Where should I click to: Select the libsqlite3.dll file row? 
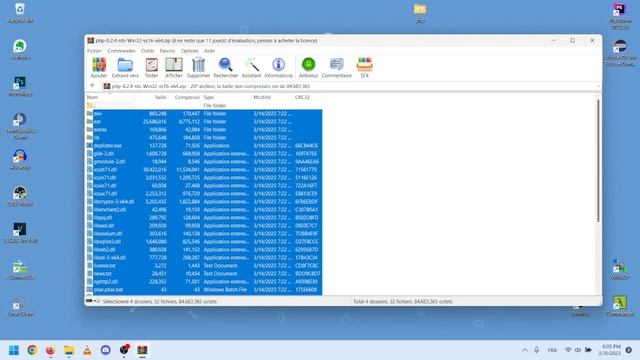click(204, 242)
